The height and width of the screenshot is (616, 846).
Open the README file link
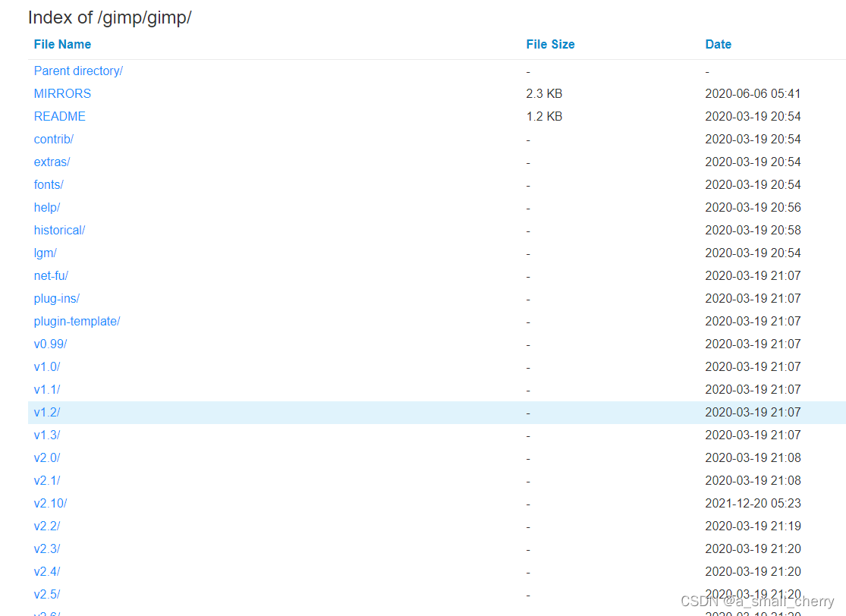coord(59,117)
